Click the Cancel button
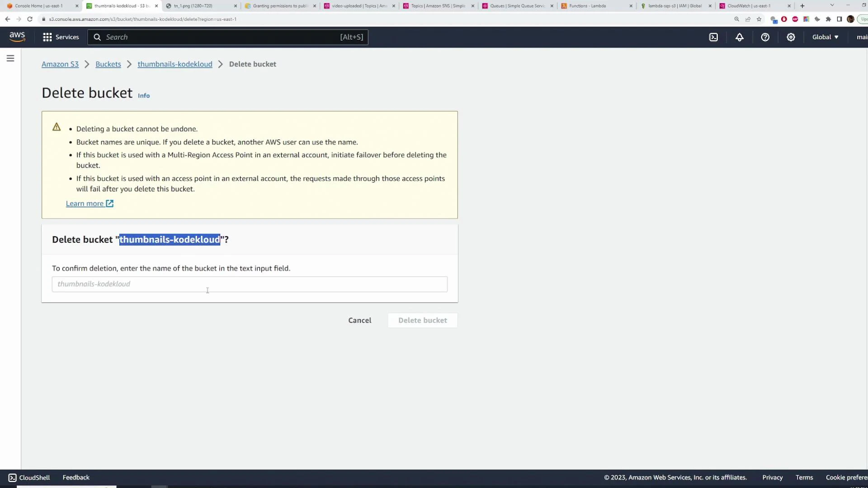868x488 pixels. [x=359, y=320]
